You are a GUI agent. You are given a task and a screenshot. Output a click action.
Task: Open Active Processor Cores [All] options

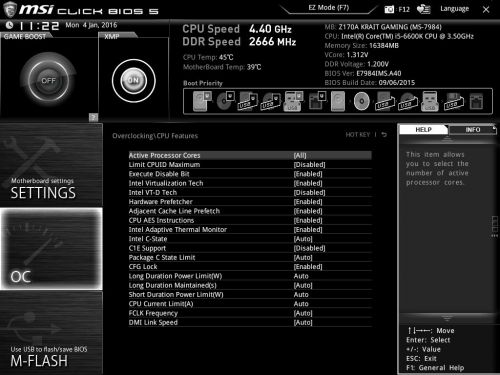tap(250, 155)
